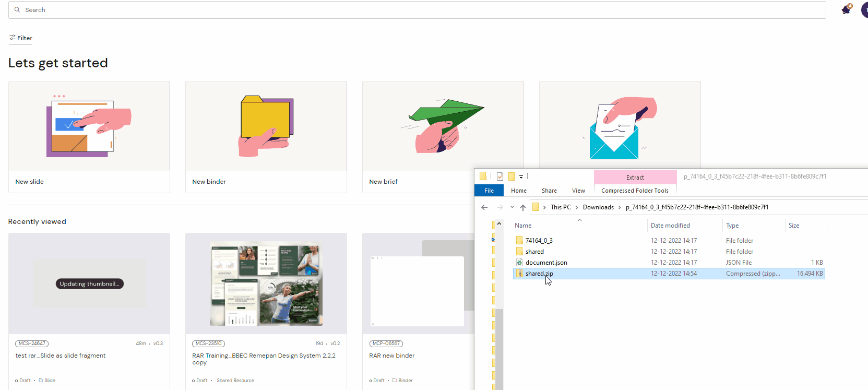
Task: Click the shared.zip file icon
Action: tap(519, 274)
